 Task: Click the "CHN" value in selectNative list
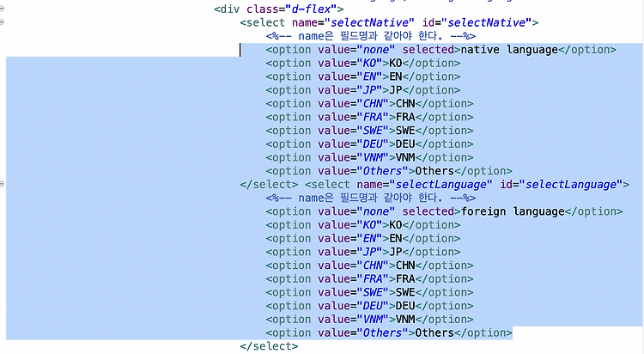point(373,104)
